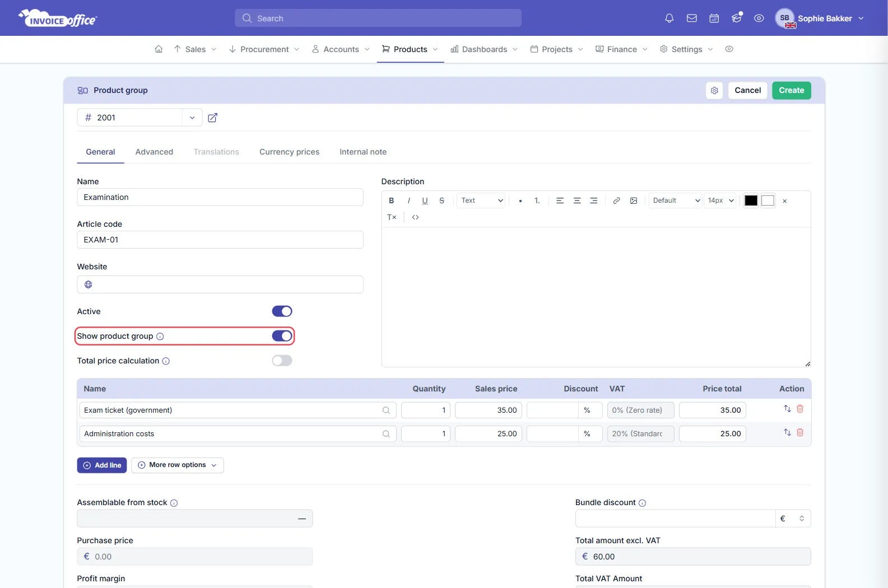Image resolution: width=888 pixels, height=588 pixels.
Task: Toggle the Active switch
Action: click(x=282, y=311)
